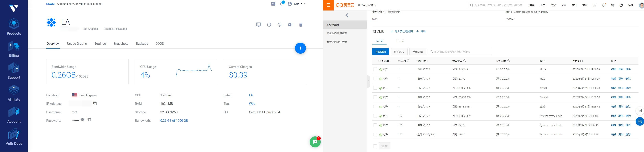Click the Aliyun user avatar
The height and width of the screenshot is (152, 644).
click(x=641, y=5)
